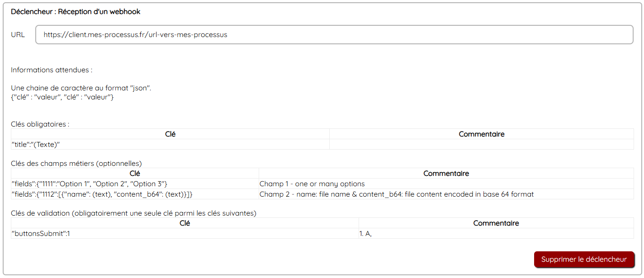Select the Informations attendues text

52,70
